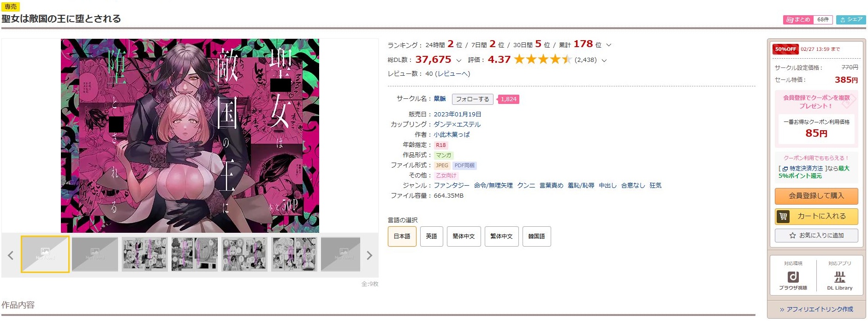Select 英語 language option
The image size is (868, 321).
(x=431, y=236)
